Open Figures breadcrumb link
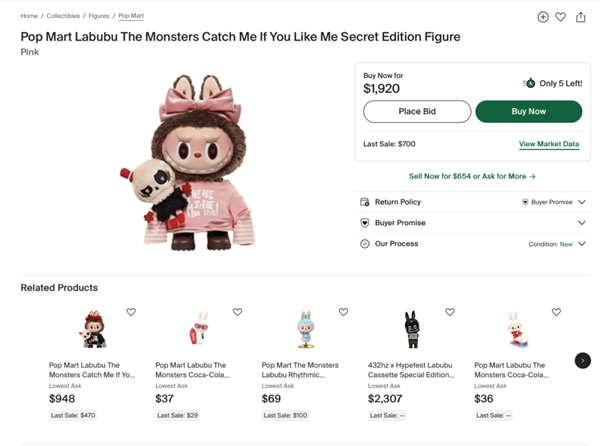This screenshot has height=446, width=600. click(x=100, y=16)
